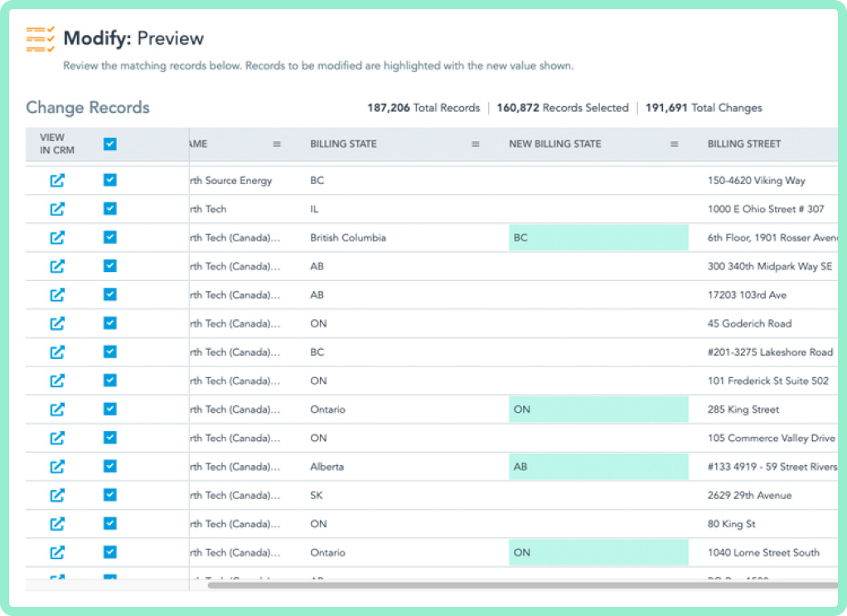The height and width of the screenshot is (616, 847).
Task: Select the IL billing state cell
Action: 314,209
